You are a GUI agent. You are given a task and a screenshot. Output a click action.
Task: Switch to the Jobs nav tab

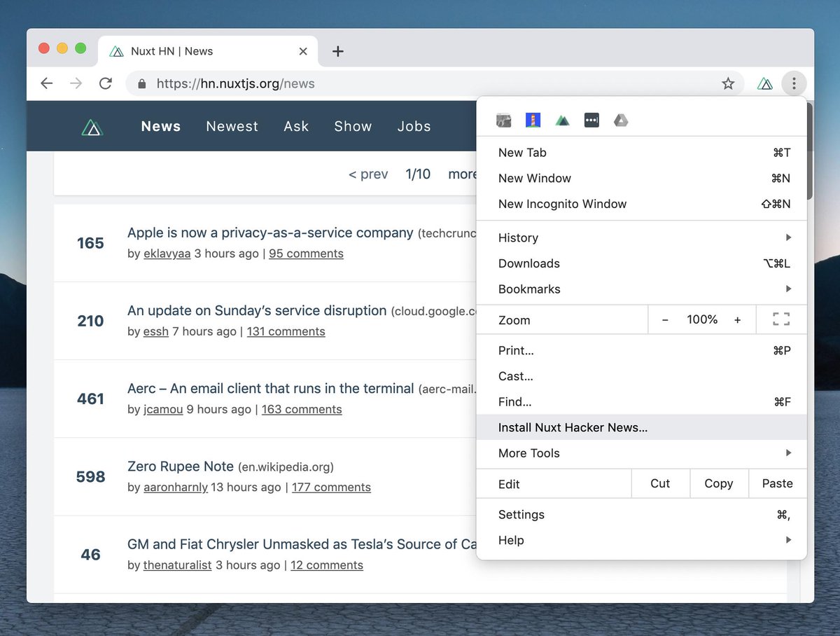coord(414,127)
